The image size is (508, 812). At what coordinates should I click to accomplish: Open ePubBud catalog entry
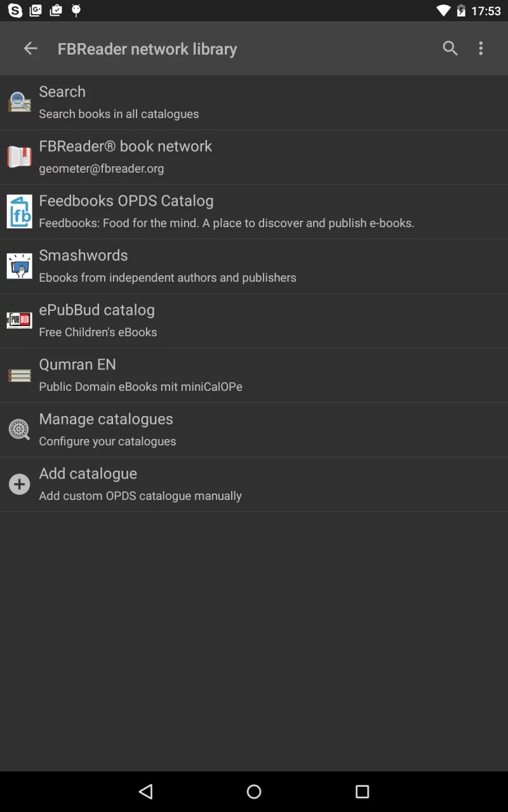(x=254, y=321)
